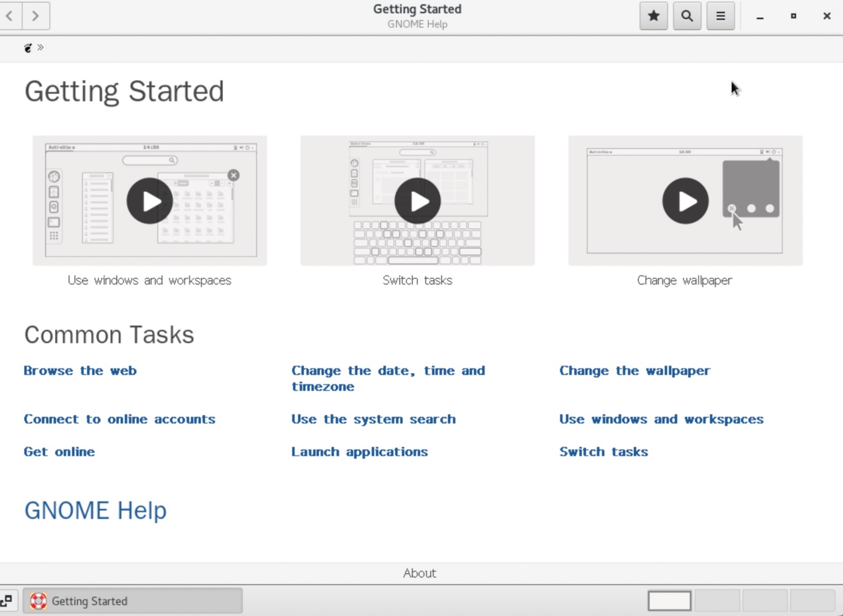Follow the GNOME Help heading link

coord(96,510)
